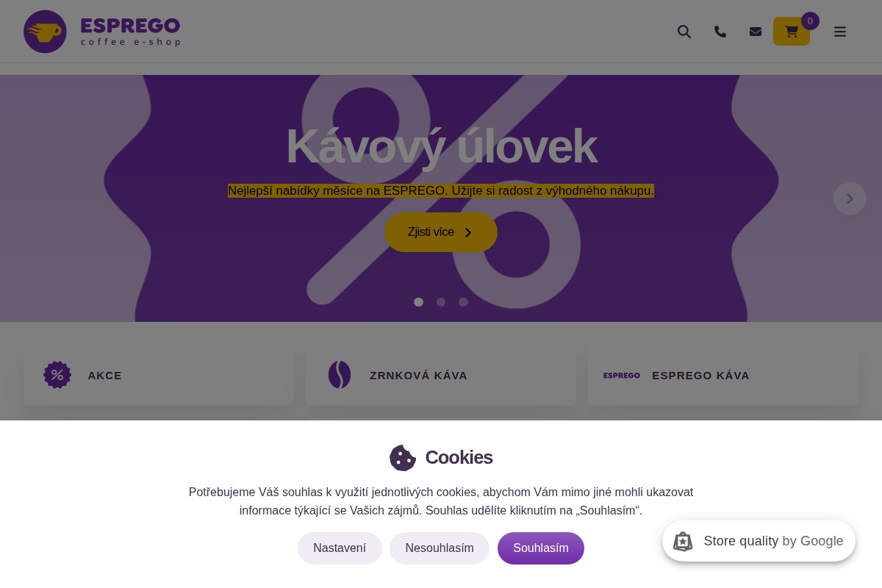Open the AKCE category
Viewport: 882px width, 588px height.
159,376
